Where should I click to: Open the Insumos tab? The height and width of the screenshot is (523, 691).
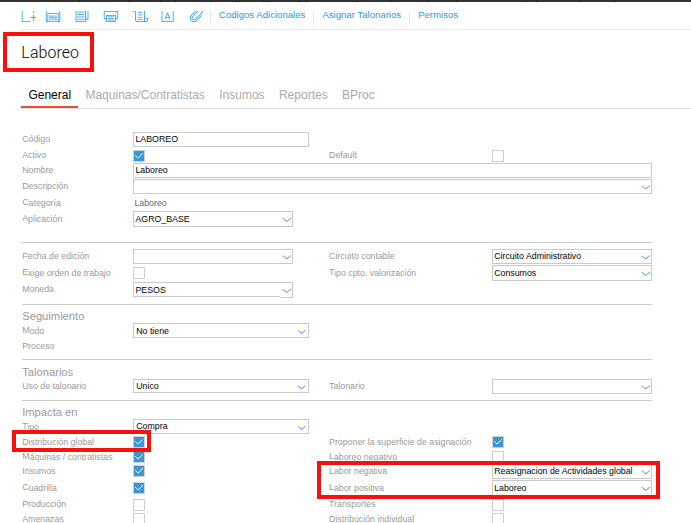[242, 95]
